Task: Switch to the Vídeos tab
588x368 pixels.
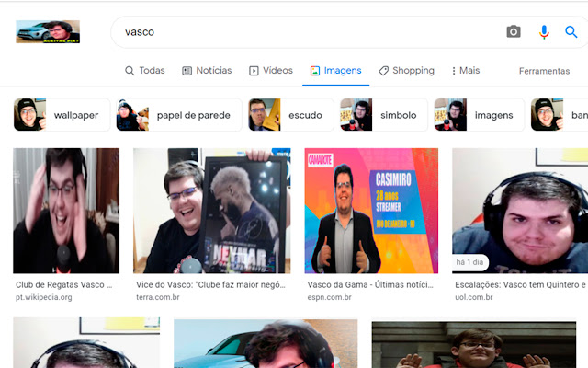Action: pyautogui.click(x=271, y=71)
